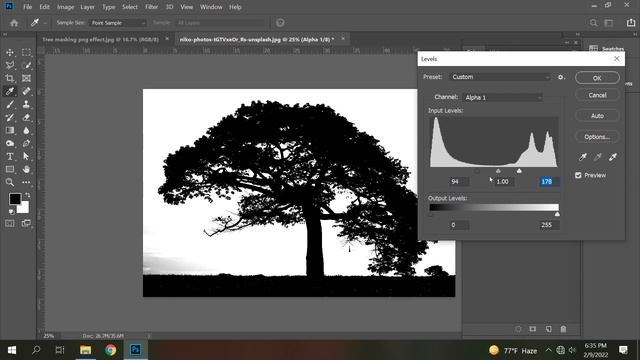640x360 pixels.
Task: Open the File menu
Action: tap(27, 7)
